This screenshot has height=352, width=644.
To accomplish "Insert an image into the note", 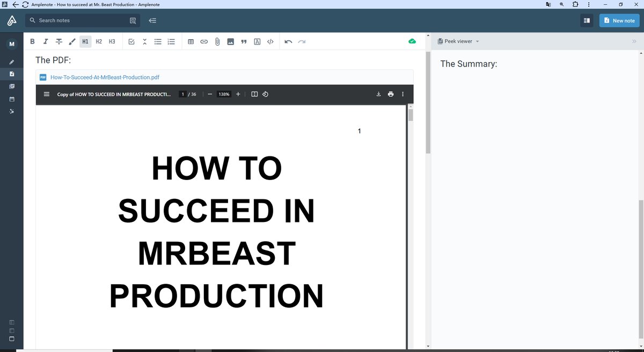I will (231, 41).
